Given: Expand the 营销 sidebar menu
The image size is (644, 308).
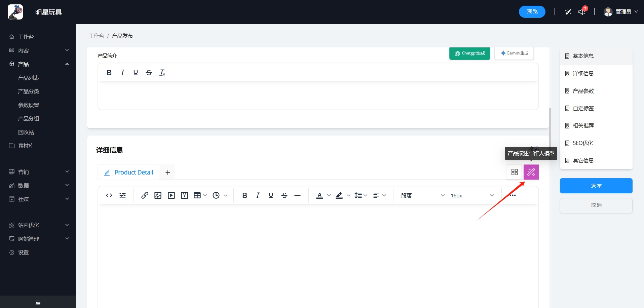Looking at the screenshot, I should 38,172.
